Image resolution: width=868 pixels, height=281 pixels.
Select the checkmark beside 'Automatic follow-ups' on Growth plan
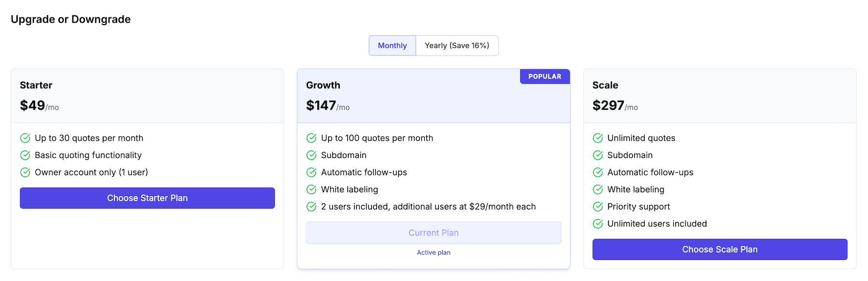tap(311, 172)
